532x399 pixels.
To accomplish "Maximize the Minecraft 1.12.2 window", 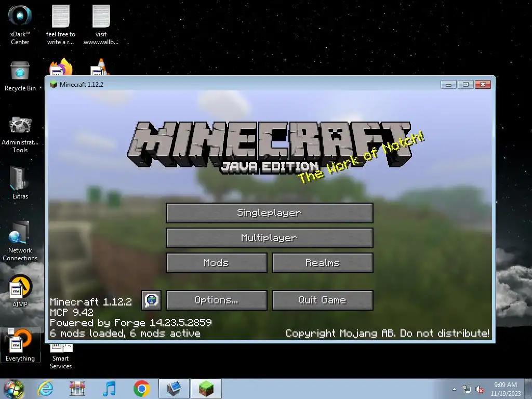I will [x=465, y=85].
